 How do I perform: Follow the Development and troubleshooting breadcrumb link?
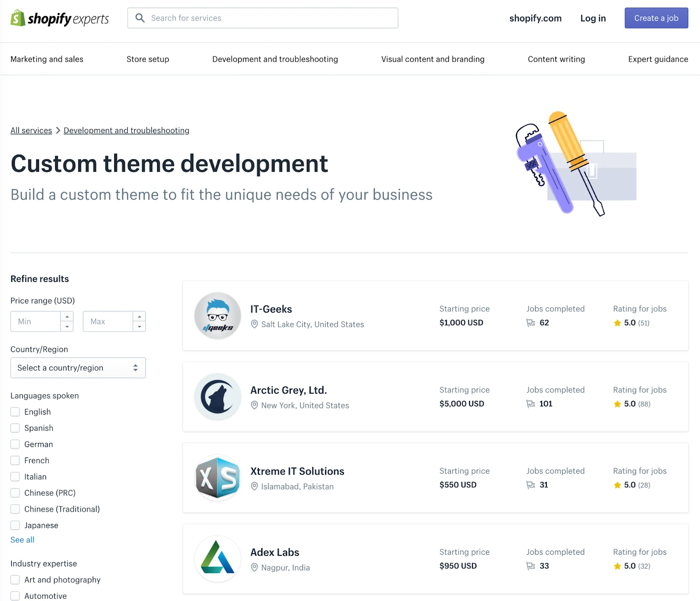click(x=126, y=130)
